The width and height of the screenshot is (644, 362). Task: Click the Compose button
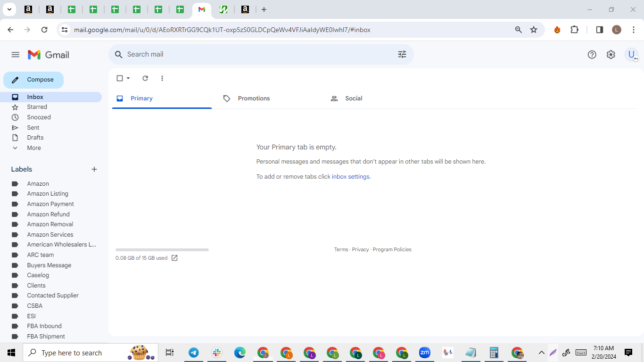33,80
